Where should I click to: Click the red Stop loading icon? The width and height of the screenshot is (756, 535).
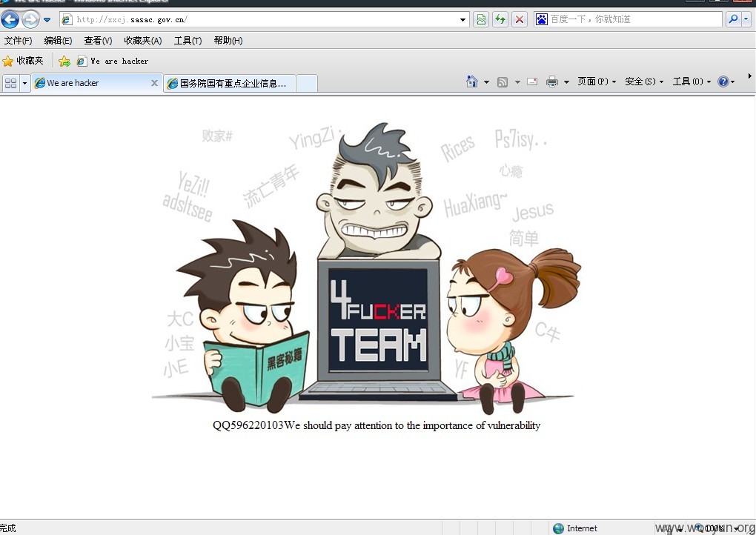(x=520, y=20)
